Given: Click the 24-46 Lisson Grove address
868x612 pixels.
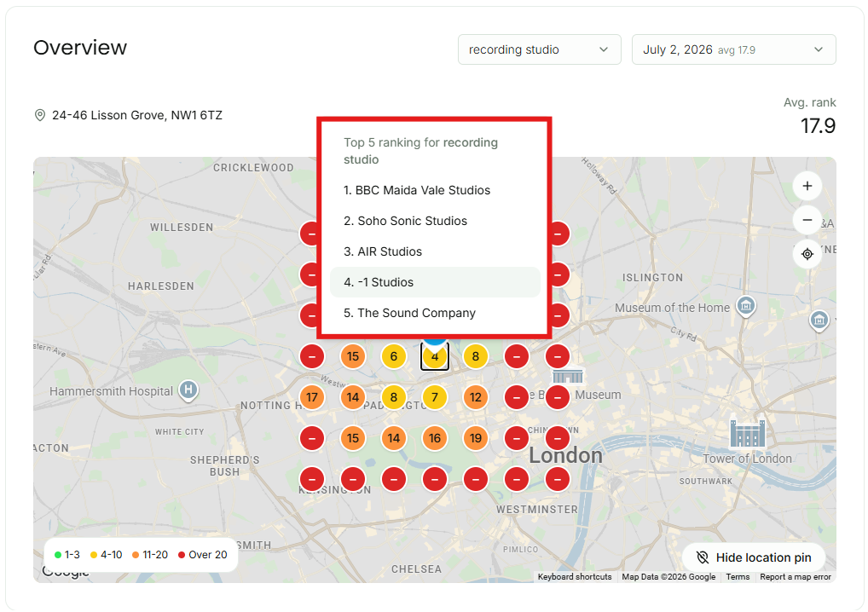Looking at the screenshot, I should (136, 115).
